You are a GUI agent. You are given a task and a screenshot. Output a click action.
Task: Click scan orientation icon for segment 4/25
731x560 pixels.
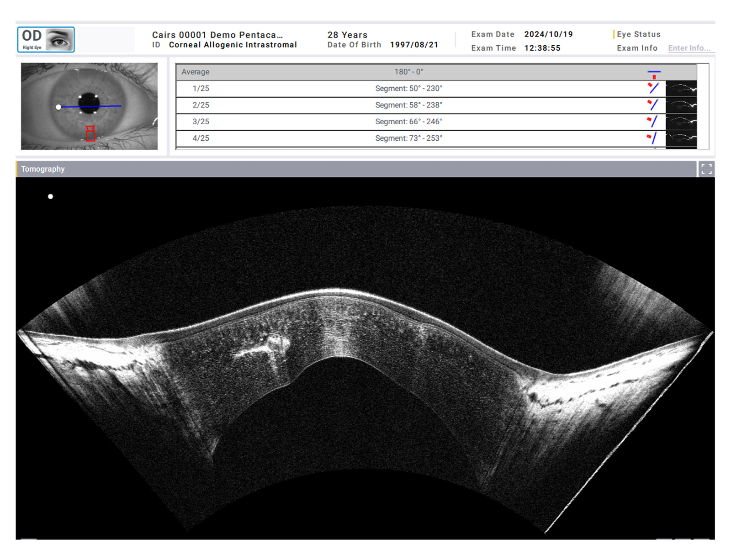653,137
